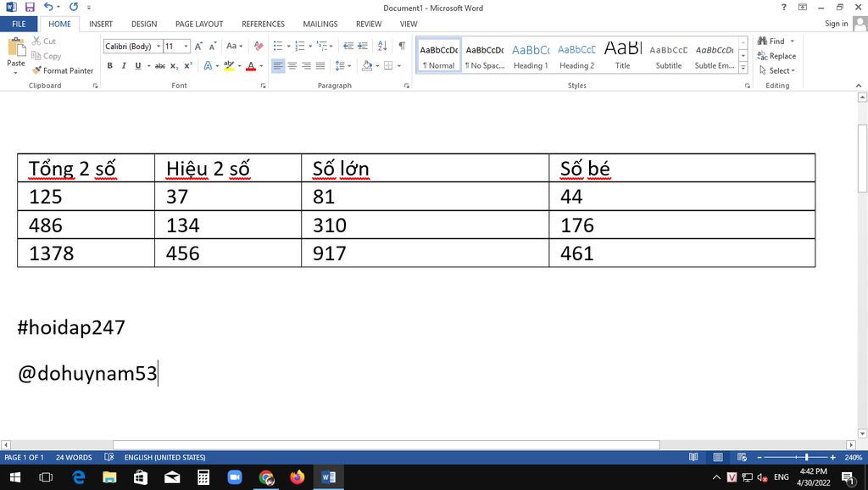Switch to the REVIEW tab
868x490 pixels.
click(x=369, y=24)
